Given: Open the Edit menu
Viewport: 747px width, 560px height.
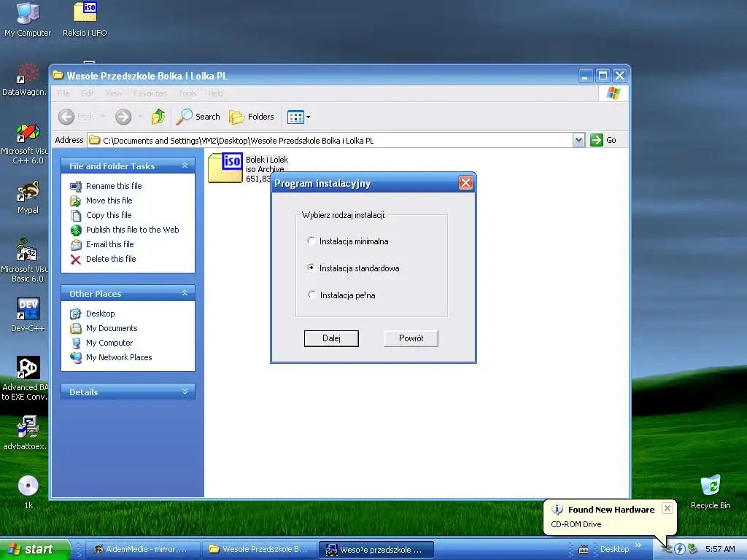Looking at the screenshot, I should point(88,93).
